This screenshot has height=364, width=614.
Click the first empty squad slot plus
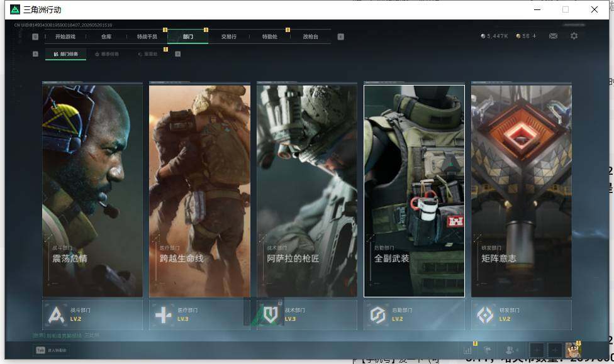click(x=537, y=350)
